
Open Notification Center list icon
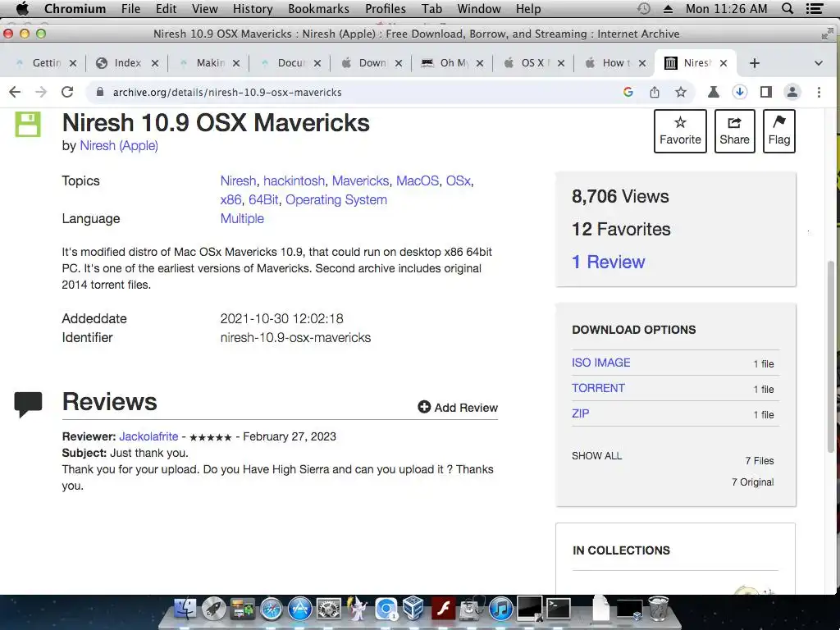(x=815, y=8)
